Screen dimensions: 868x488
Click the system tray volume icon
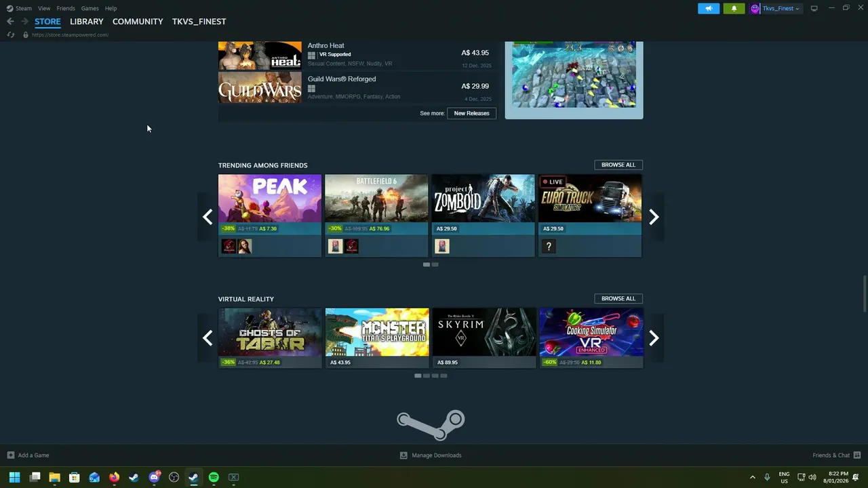point(812,477)
